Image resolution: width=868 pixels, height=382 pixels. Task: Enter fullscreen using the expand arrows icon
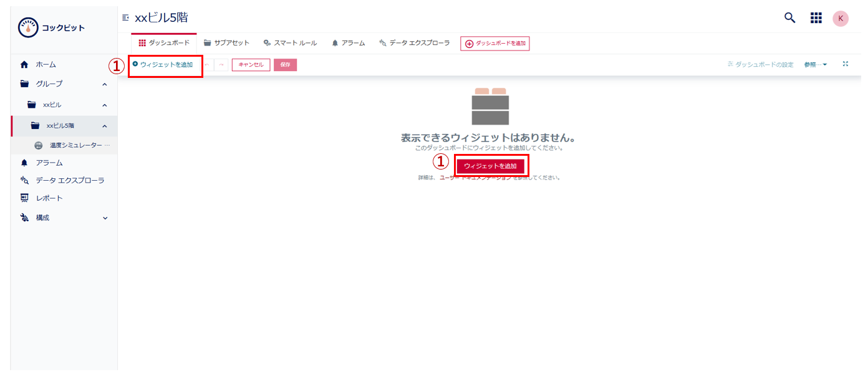(846, 64)
